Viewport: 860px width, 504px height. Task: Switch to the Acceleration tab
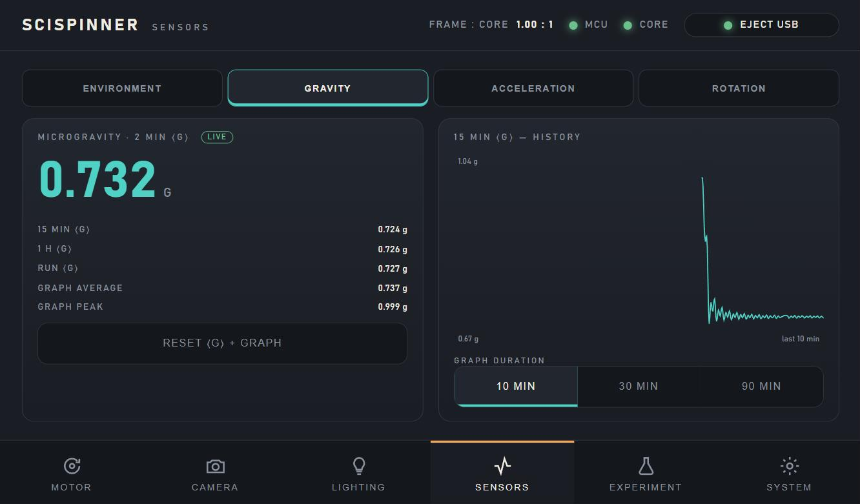tap(533, 88)
